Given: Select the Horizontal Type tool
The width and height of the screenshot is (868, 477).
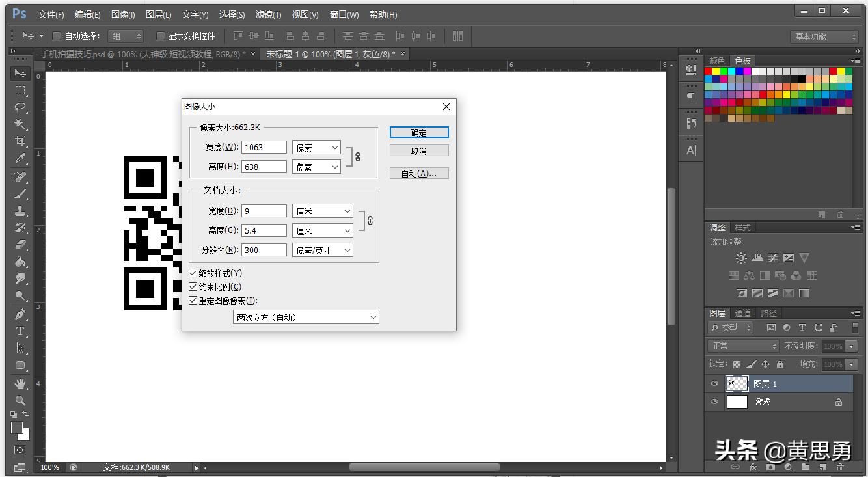Looking at the screenshot, I should [20, 331].
